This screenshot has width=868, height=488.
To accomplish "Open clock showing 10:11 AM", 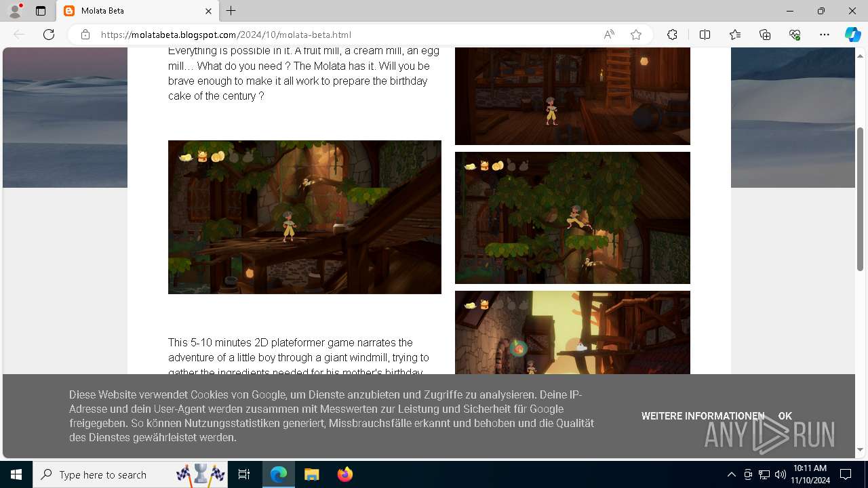I will tap(810, 474).
